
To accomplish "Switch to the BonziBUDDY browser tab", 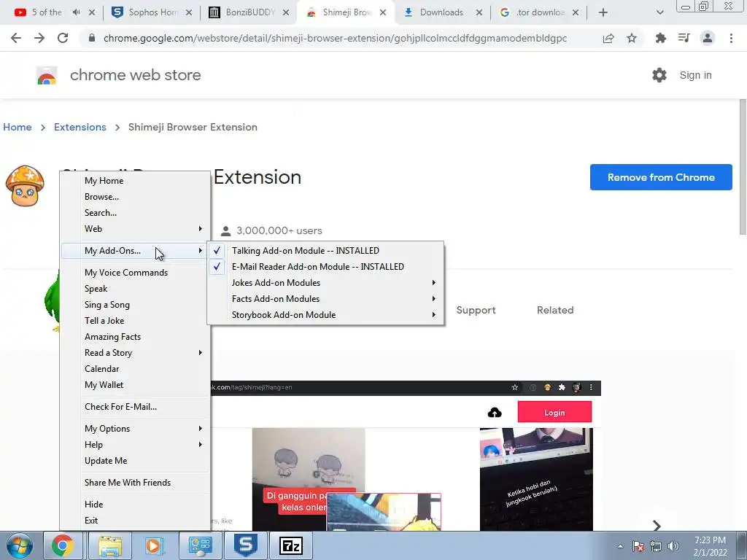I will (x=249, y=12).
